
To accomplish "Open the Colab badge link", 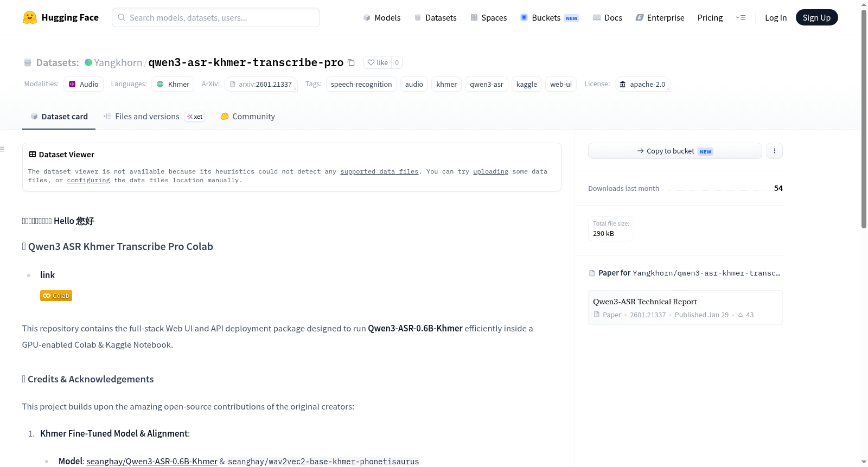I will [x=56, y=296].
